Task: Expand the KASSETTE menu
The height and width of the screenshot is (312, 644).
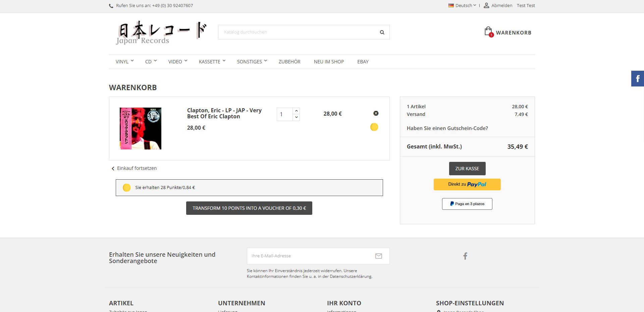Action: [212, 62]
